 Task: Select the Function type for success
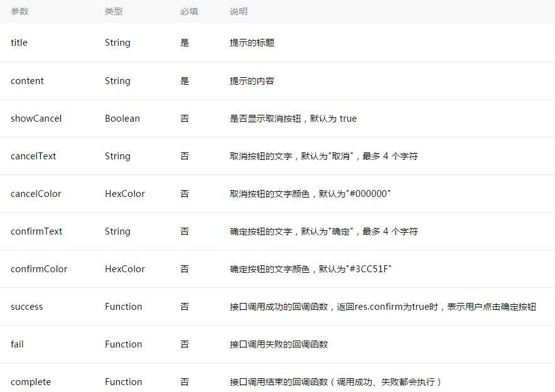point(124,306)
